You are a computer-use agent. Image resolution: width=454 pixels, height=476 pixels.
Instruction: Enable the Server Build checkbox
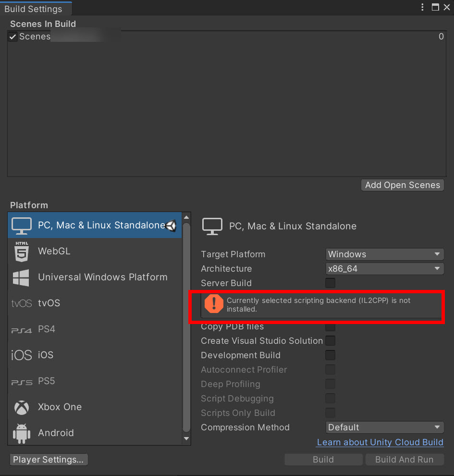(x=330, y=283)
